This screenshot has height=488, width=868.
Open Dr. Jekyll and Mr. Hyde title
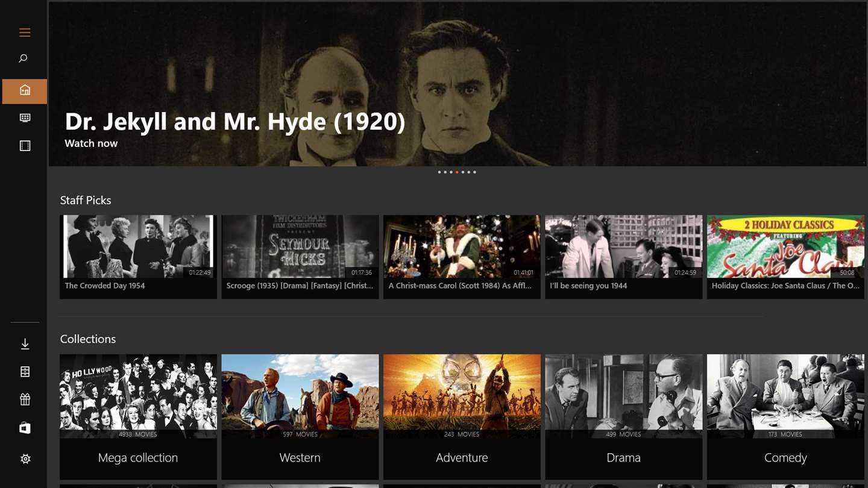click(x=235, y=122)
